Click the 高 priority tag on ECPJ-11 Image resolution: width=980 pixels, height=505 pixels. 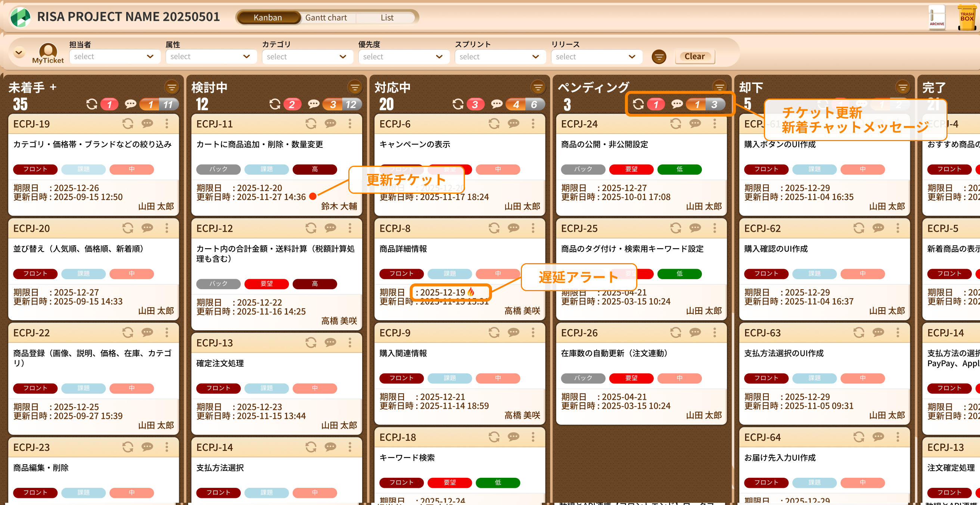coord(315,169)
